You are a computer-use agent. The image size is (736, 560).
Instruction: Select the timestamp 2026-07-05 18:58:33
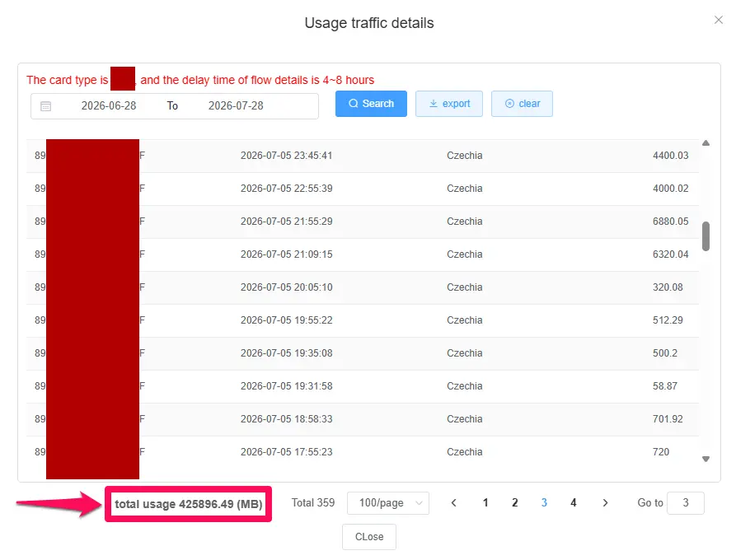pyautogui.click(x=286, y=419)
